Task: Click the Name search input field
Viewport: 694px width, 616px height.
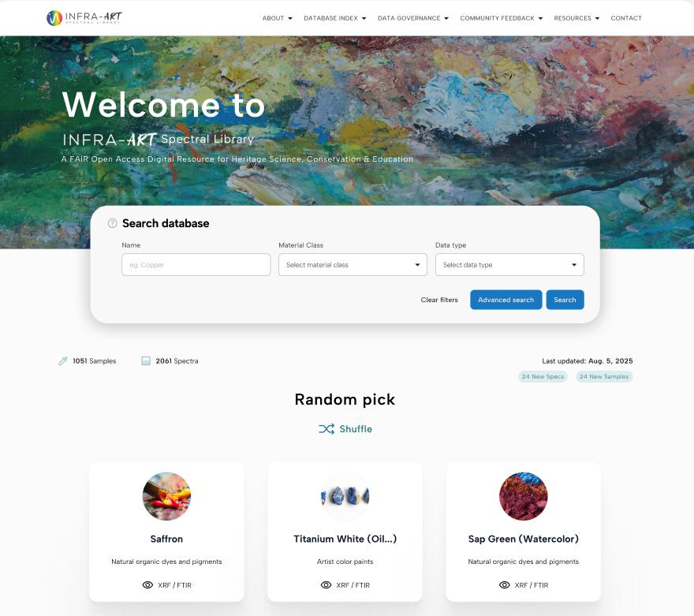Action: (196, 265)
